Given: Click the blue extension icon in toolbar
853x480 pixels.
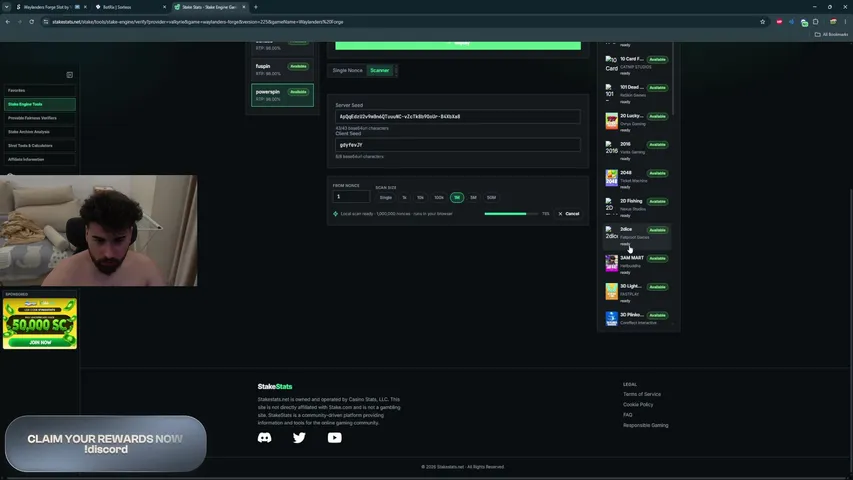Looking at the screenshot, I should click(x=792, y=22).
